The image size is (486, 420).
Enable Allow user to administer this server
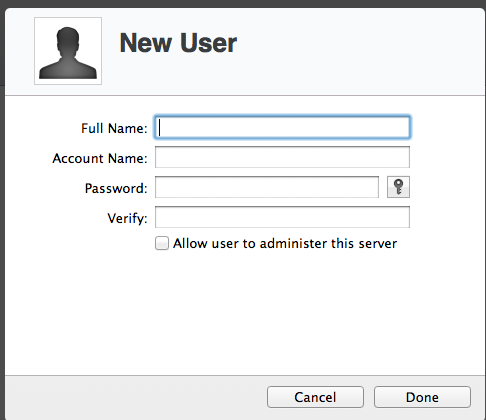(x=162, y=243)
